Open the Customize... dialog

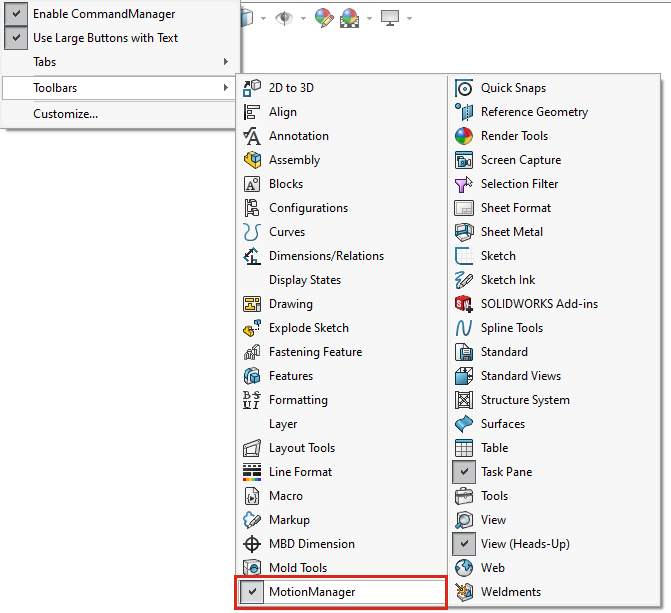pyautogui.click(x=65, y=114)
